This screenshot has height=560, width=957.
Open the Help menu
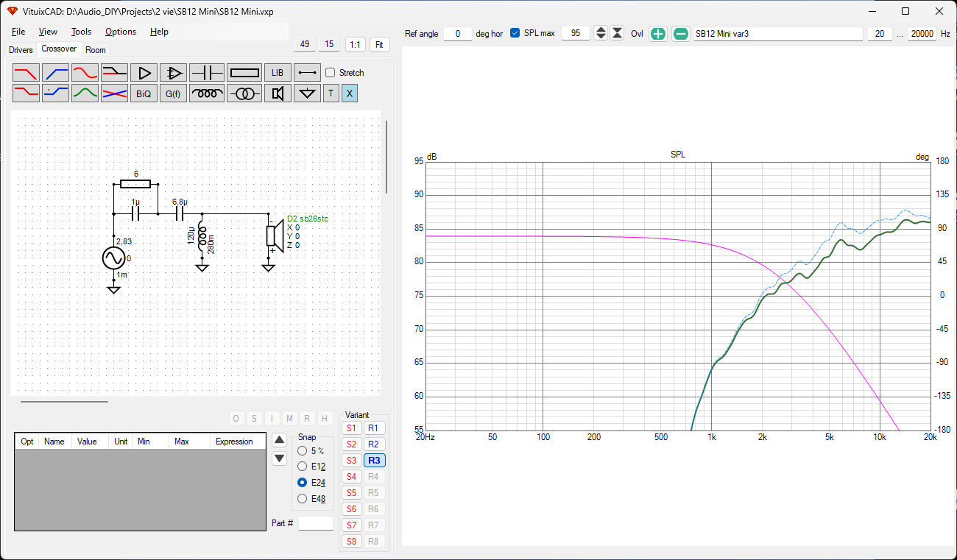[159, 32]
